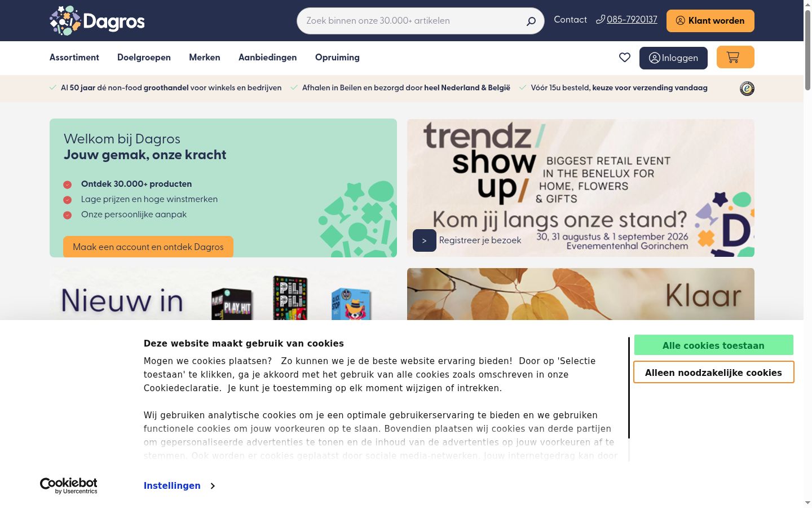Click 'Afhalen in Beilen' delivery notice
The image size is (812, 508).
(406, 88)
